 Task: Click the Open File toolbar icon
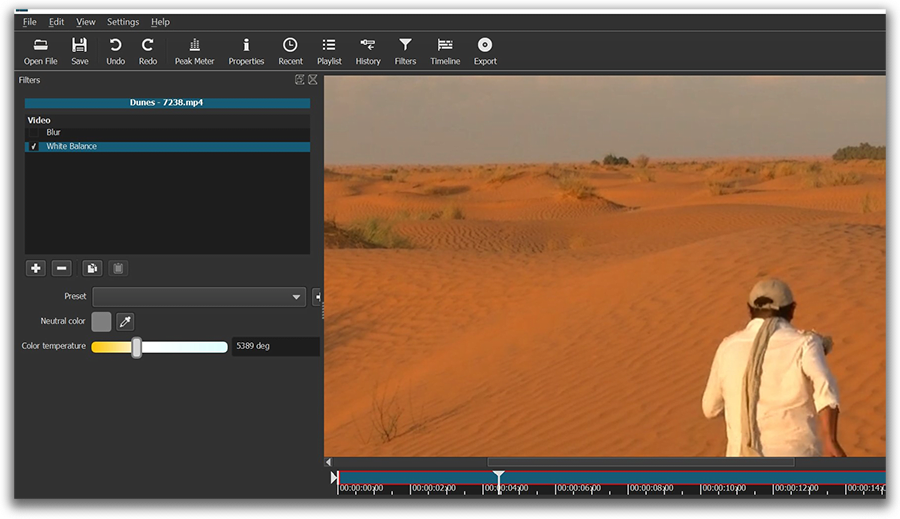(40, 51)
